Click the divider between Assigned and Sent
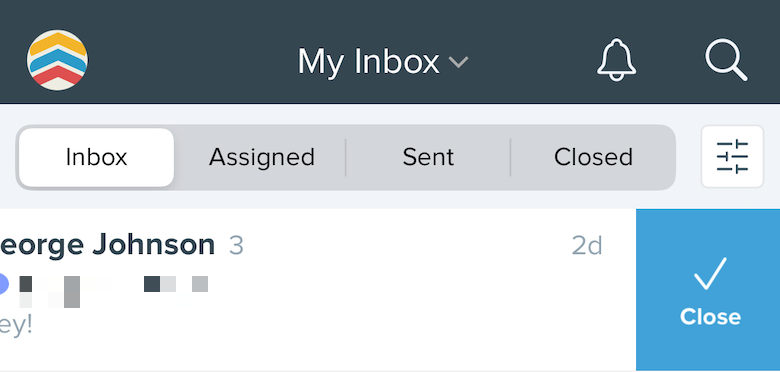780x372 pixels. [x=346, y=157]
